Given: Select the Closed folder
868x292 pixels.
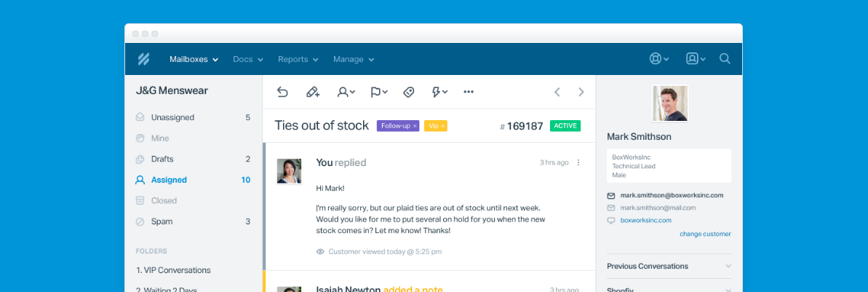Looking at the screenshot, I should tap(194, 200).
